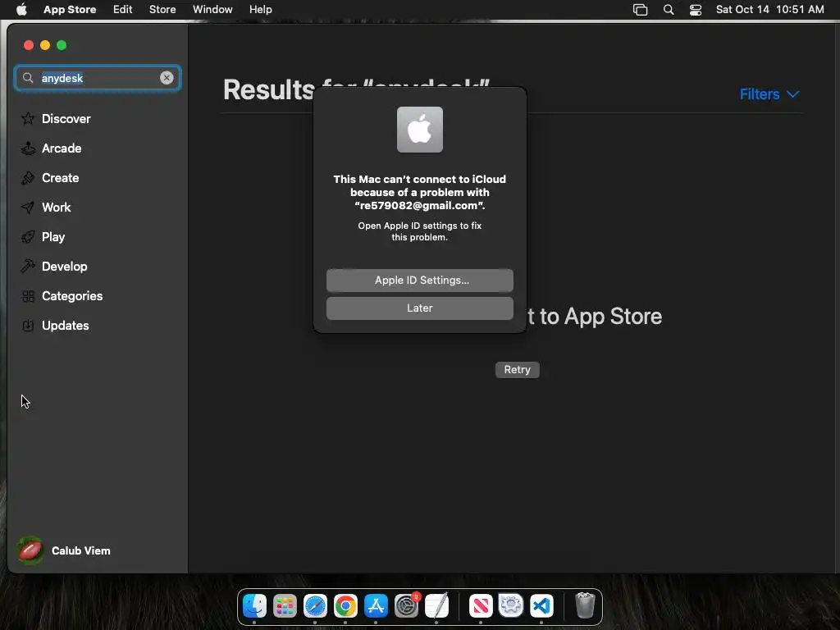Viewport: 840px width, 630px height.
Task: Click App Store icon in Dock
Action: click(x=376, y=606)
